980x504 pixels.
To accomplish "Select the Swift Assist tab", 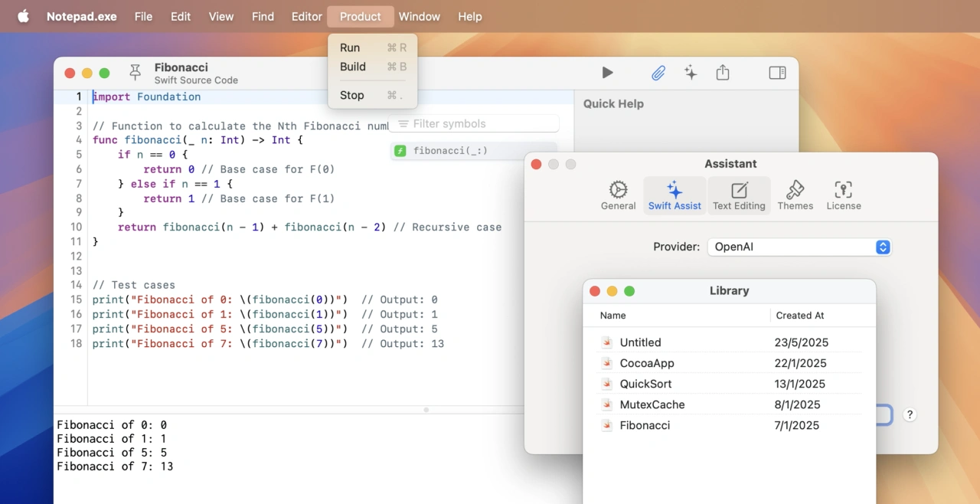I will (x=675, y=195).
